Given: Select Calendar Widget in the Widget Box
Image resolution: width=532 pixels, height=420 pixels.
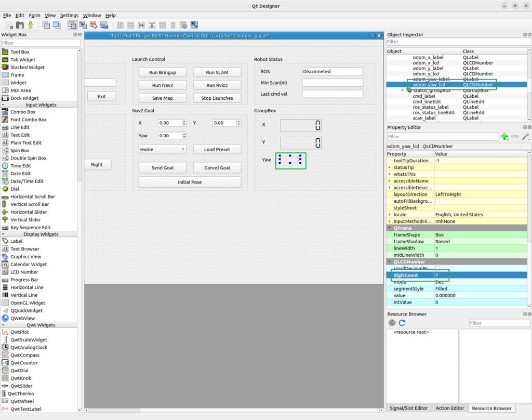Looking at the screenshot, I should tap(29, 264).
